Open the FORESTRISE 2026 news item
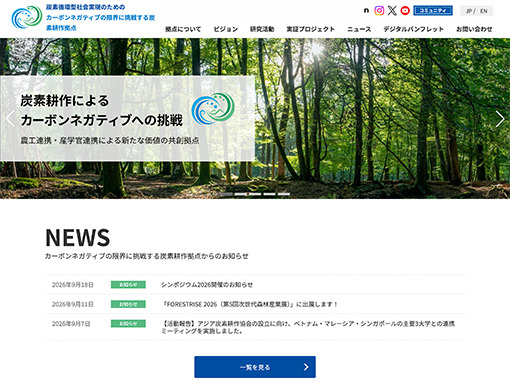 (x=250, y=304)
